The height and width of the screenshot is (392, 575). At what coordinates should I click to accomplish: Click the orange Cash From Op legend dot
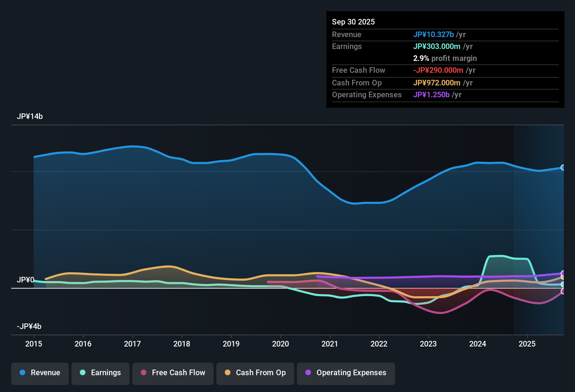228,373
